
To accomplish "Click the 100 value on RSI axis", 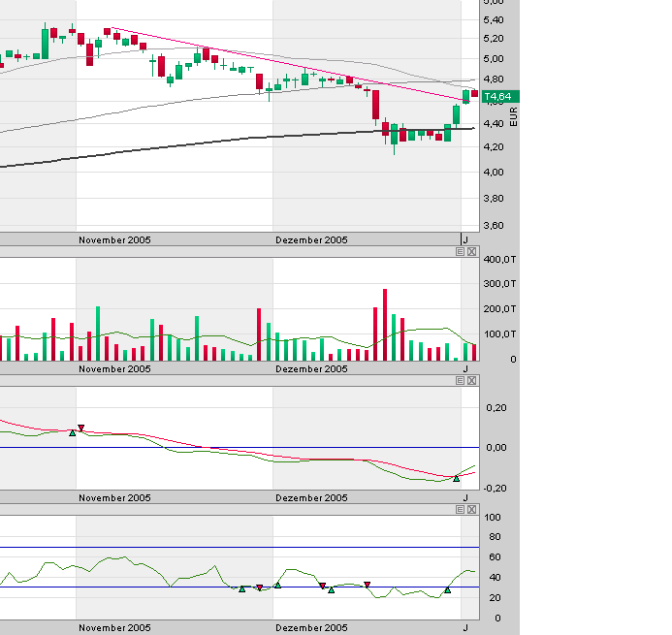I will click(493, 517).
